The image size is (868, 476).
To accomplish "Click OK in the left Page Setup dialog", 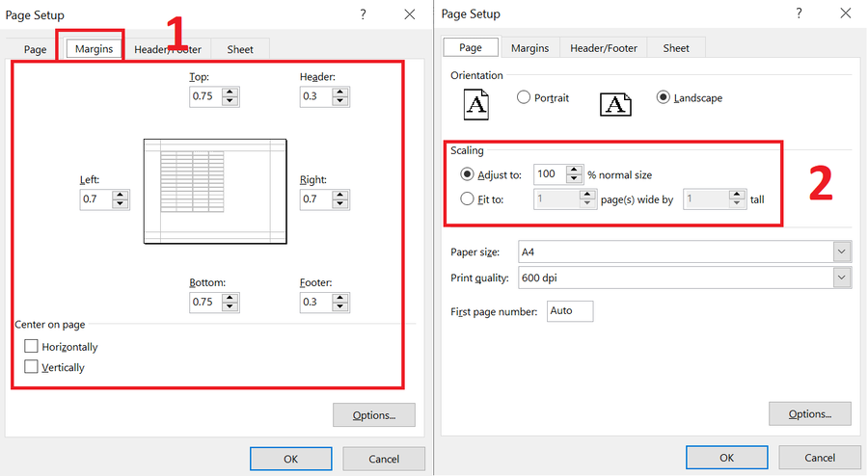I will click(x=290, y=459).
